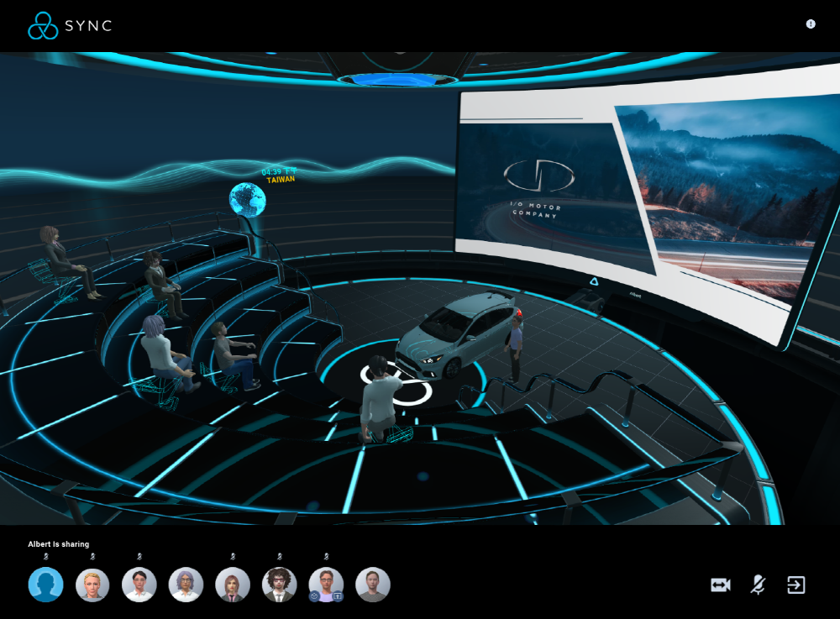Select the pink-haired participant with tie
The height and width of the screenshot is (619, 840).
[233, 585]
